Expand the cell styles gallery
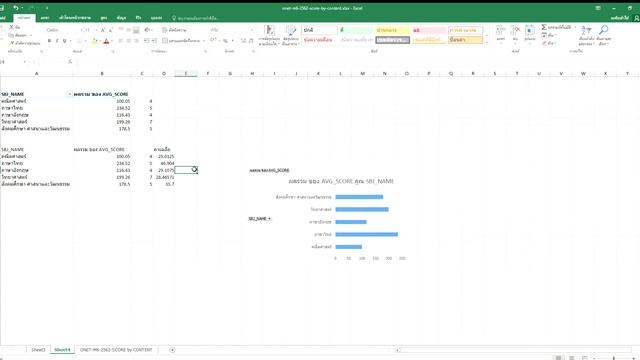 point(487,42)
